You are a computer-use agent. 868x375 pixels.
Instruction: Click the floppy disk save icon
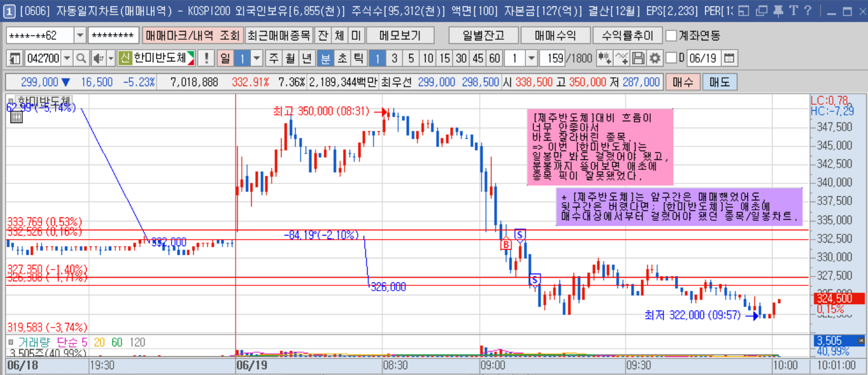[638, 58]
